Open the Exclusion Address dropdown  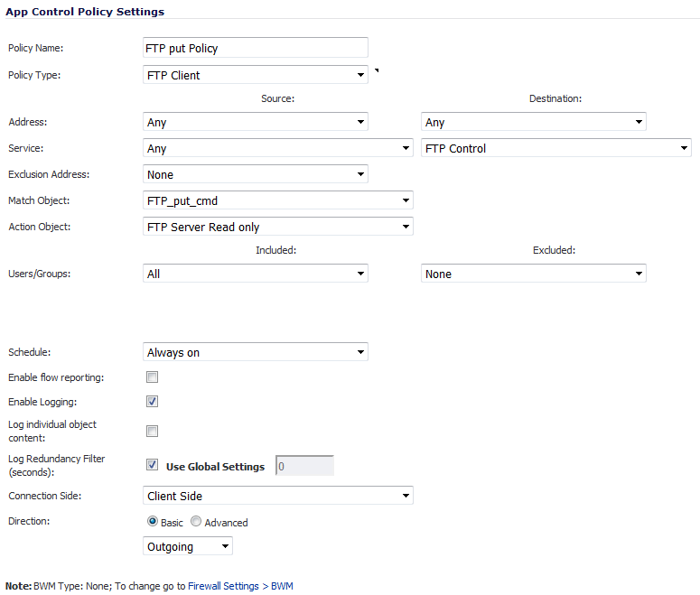pos(256,174)
